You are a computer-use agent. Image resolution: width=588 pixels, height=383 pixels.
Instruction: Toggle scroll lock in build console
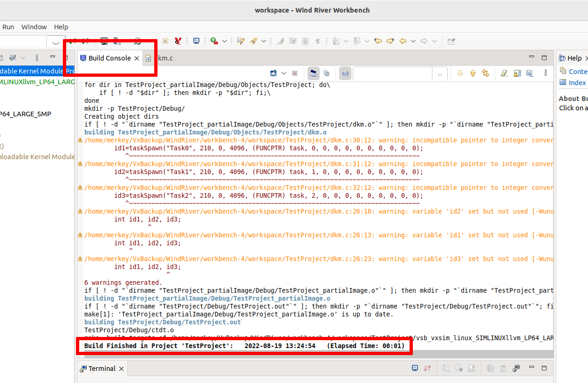point(517,73)
